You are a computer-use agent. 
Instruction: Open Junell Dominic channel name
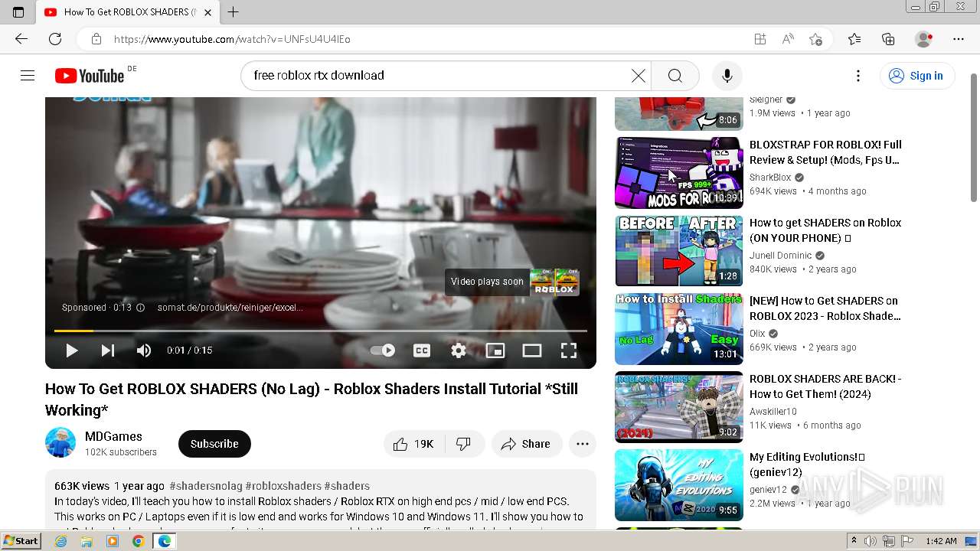(780, 256)
